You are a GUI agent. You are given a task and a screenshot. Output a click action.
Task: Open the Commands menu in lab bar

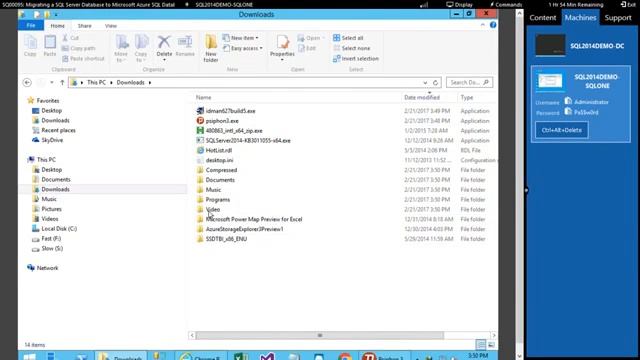(506, 4)
